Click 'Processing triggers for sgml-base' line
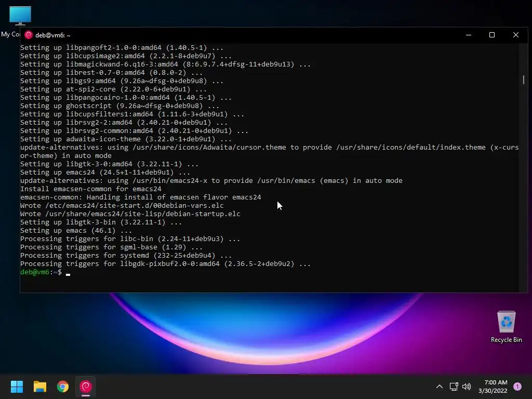 pyautogui.click(x=112, y=247)
